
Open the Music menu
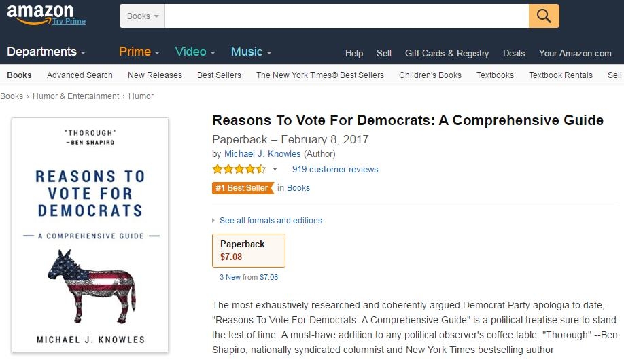tap(251, 52)
